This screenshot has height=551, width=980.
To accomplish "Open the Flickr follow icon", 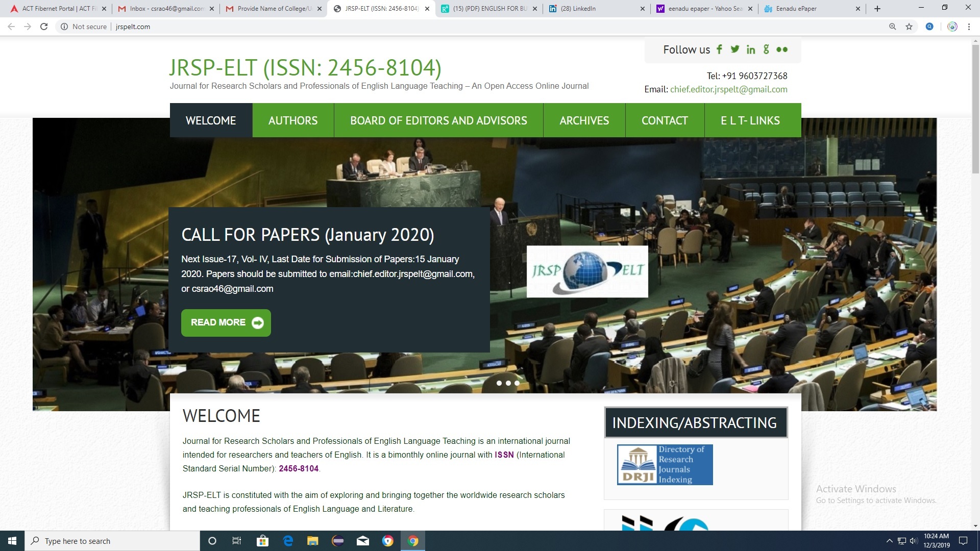I will 782,49.
